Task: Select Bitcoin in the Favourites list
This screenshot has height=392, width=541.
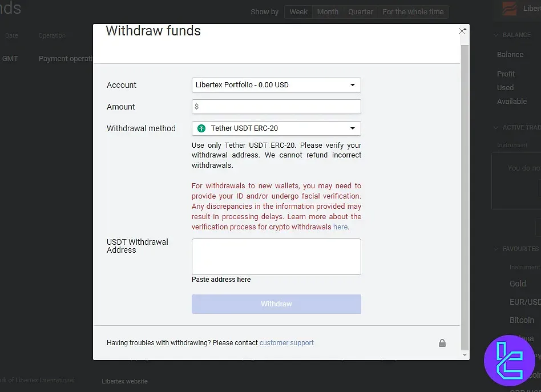Action: pos(522,320)
